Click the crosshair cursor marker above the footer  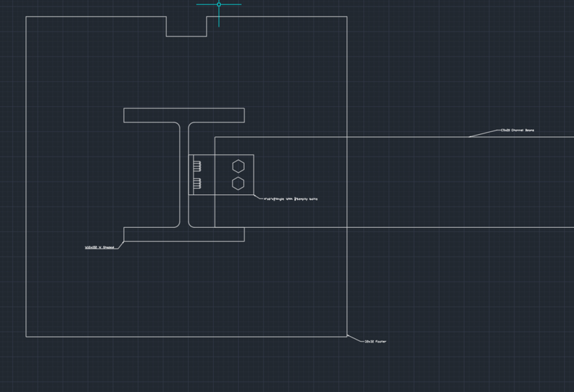click(x=219, y=5)
